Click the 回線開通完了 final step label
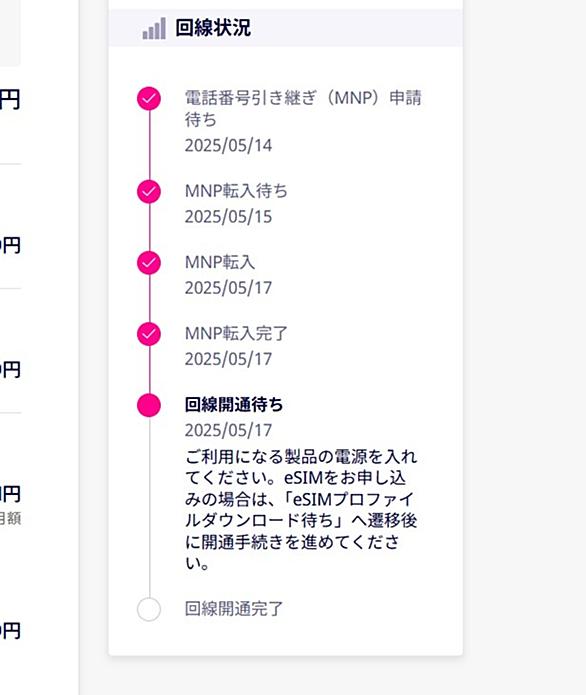This screenshot has height=695, width=586. pyautogui.click(x=234, y=609)
